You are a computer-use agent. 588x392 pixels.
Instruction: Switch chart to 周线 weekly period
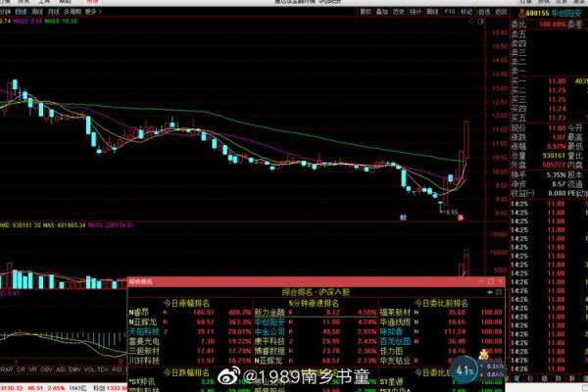click(x=37, y=12)
